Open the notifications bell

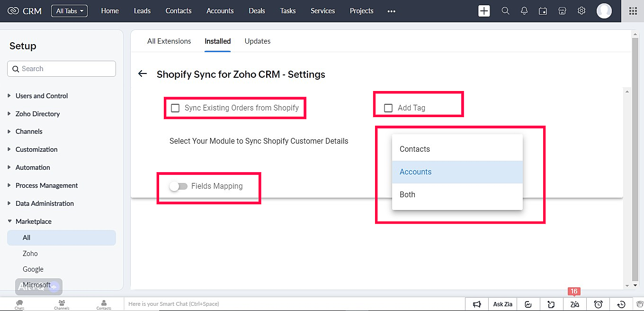(524, 11)
